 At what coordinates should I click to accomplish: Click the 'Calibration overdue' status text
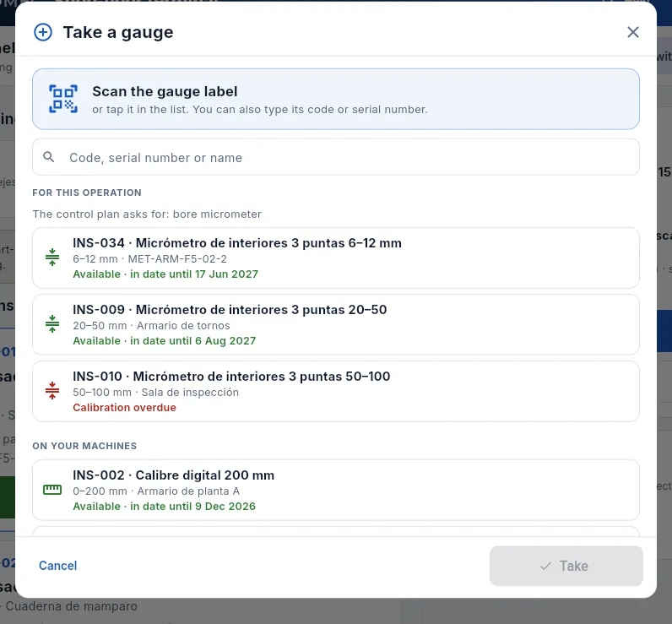124,408
